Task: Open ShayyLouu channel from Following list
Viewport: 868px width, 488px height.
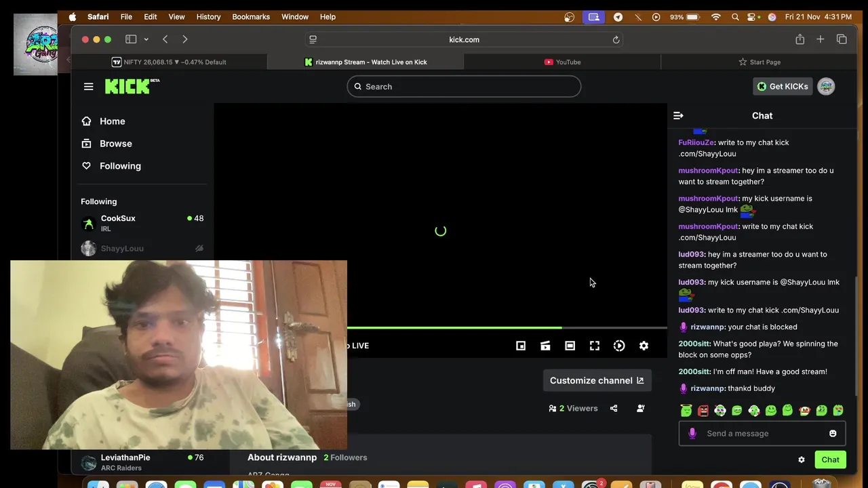Action: click(142, 249)
